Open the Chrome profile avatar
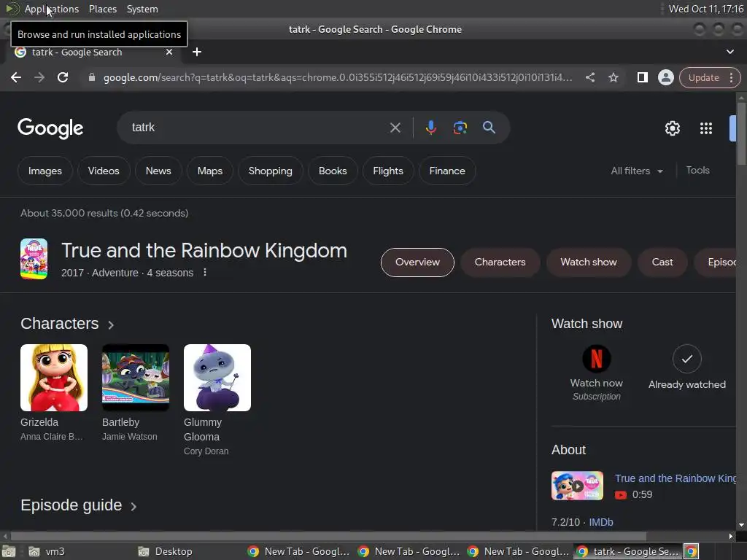 [x=665, y=77]
